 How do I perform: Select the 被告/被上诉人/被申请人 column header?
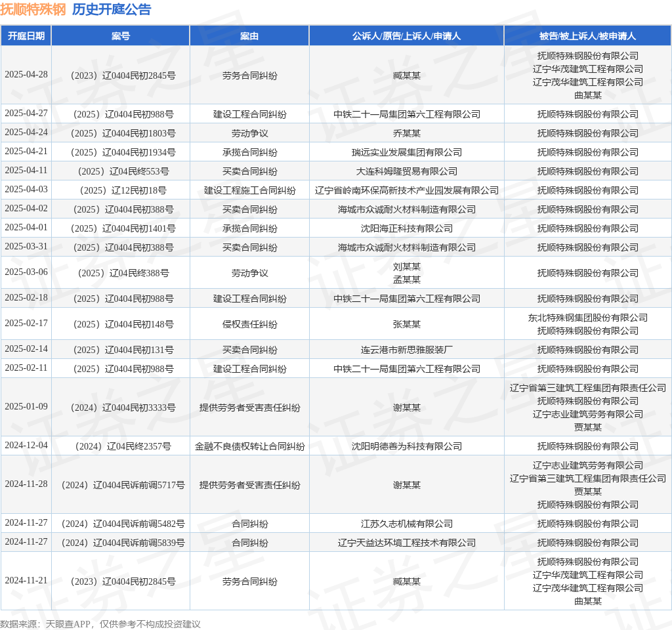pyautogui.click(x=587, y=36)
